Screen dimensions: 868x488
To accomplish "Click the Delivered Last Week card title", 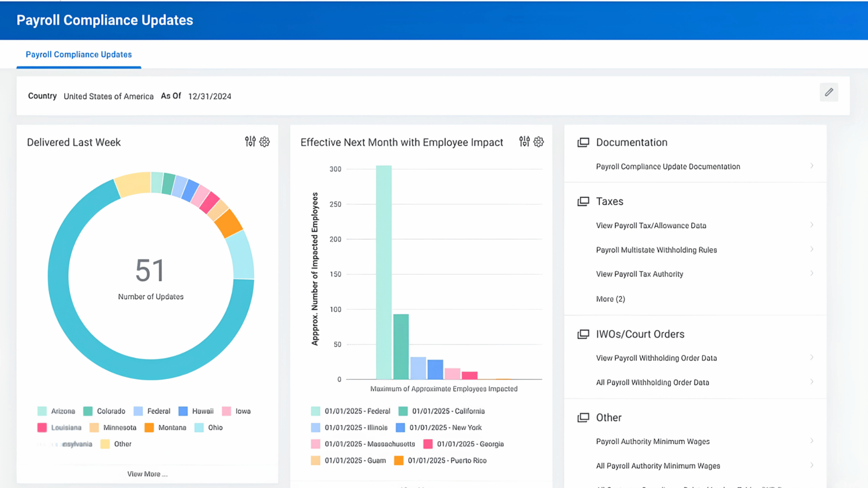I will pyautogui.click(x=74, y=142).
